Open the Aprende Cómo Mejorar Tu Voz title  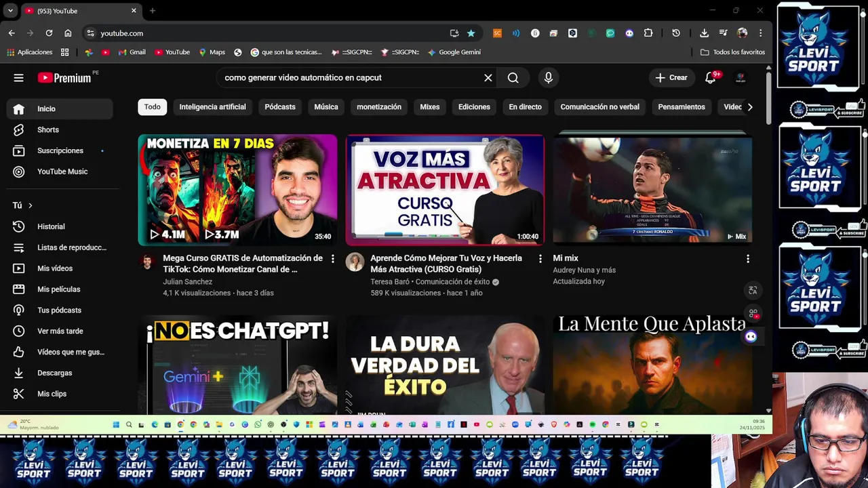tap(446, 264)
